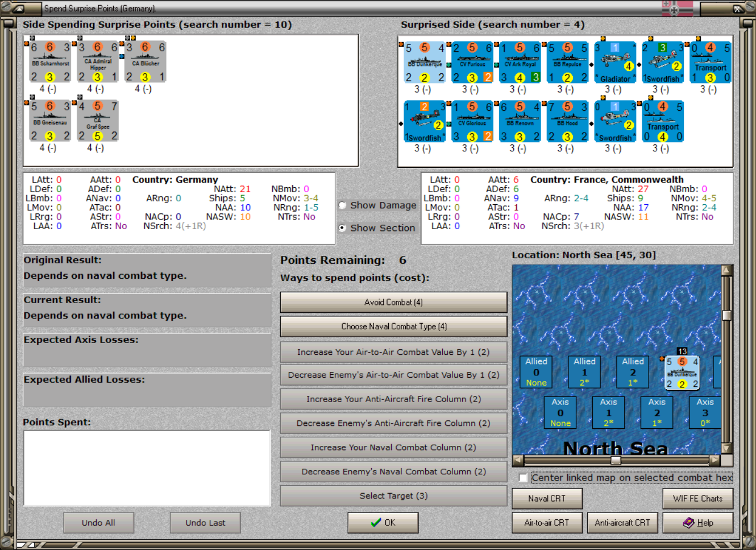Viewport: 756px width, 550px height.
Task: Click the map horizontal scrollbar left arrow
Action: pos(518,460)
